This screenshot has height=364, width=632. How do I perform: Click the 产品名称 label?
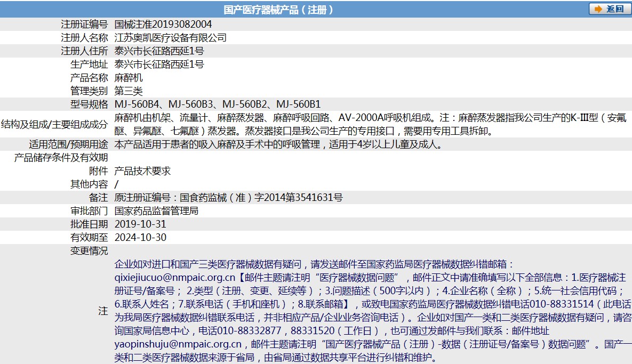tap(89, 77)
